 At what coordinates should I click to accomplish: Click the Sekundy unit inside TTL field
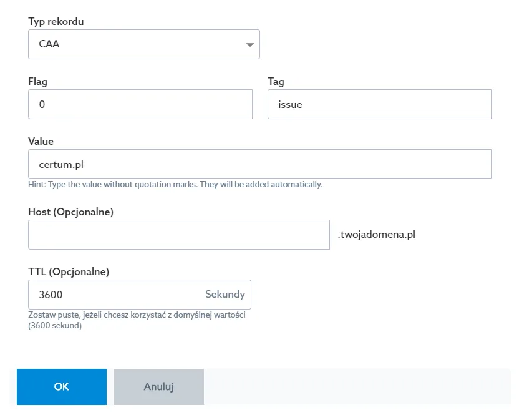(x=225, y=294)
